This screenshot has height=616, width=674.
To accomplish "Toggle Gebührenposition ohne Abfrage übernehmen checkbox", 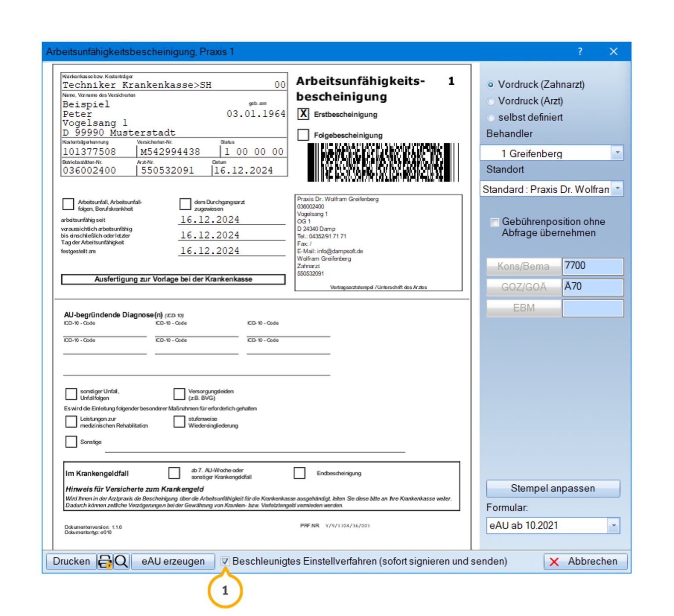I will 495,222.
